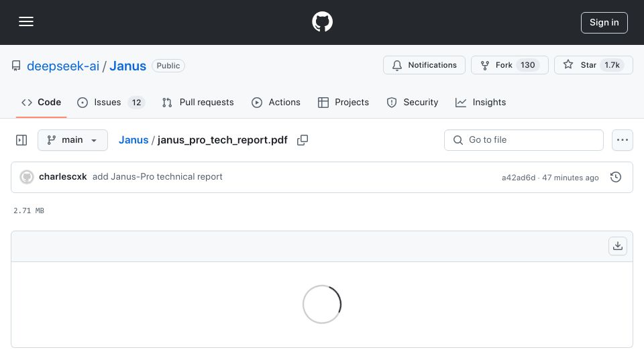Open the charlescxk author link
Viewport: 644px width, 362px height.
coord(63,176)
